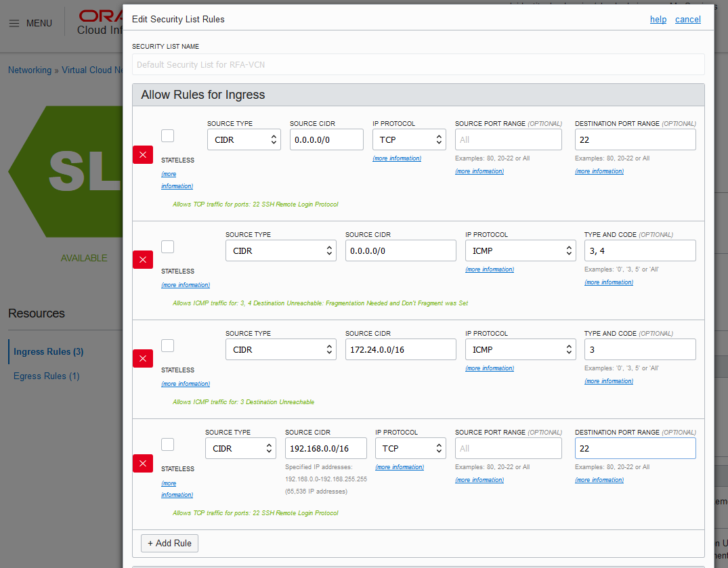Open Source Type dropdown for the 172.24.0.0/16 rule
This screenshot has width=728, height=568.
tap(281, 349)
